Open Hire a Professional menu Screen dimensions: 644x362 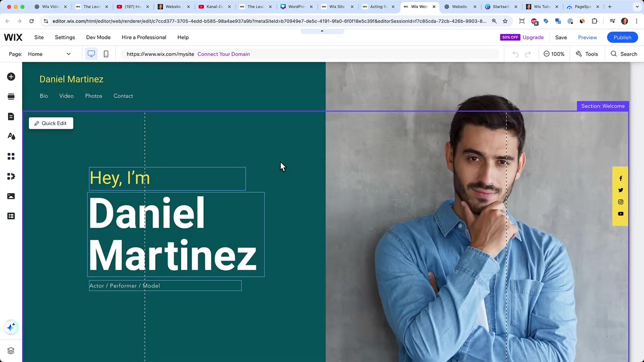click(x=144, y=37)
